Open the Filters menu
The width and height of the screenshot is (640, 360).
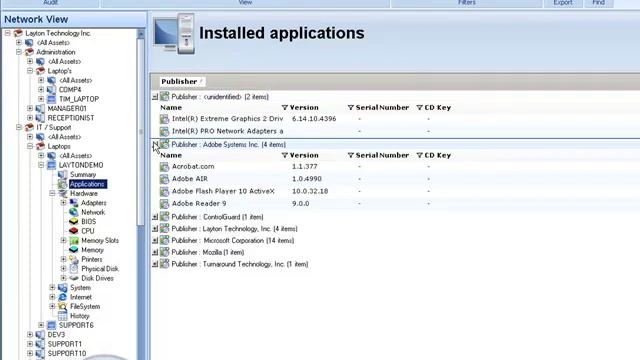467,3
